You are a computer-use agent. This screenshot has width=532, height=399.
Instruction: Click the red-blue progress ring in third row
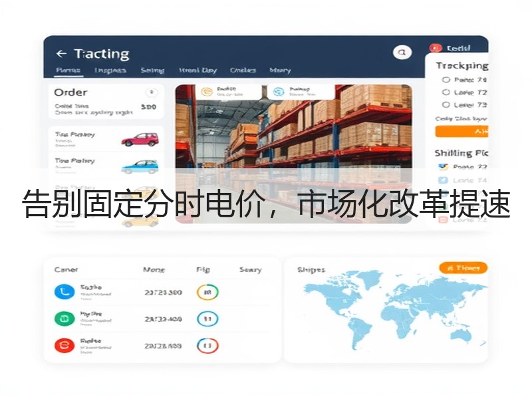[x=207, y=345]
